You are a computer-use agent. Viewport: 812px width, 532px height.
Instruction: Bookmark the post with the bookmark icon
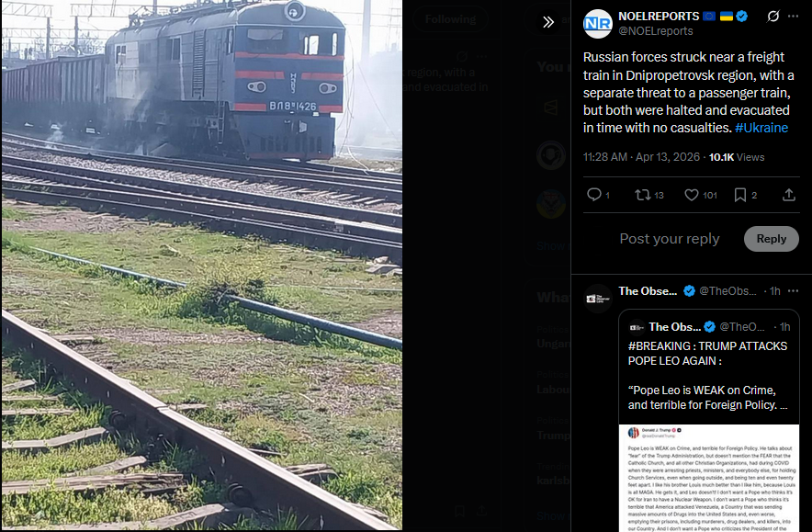point(740,195)
